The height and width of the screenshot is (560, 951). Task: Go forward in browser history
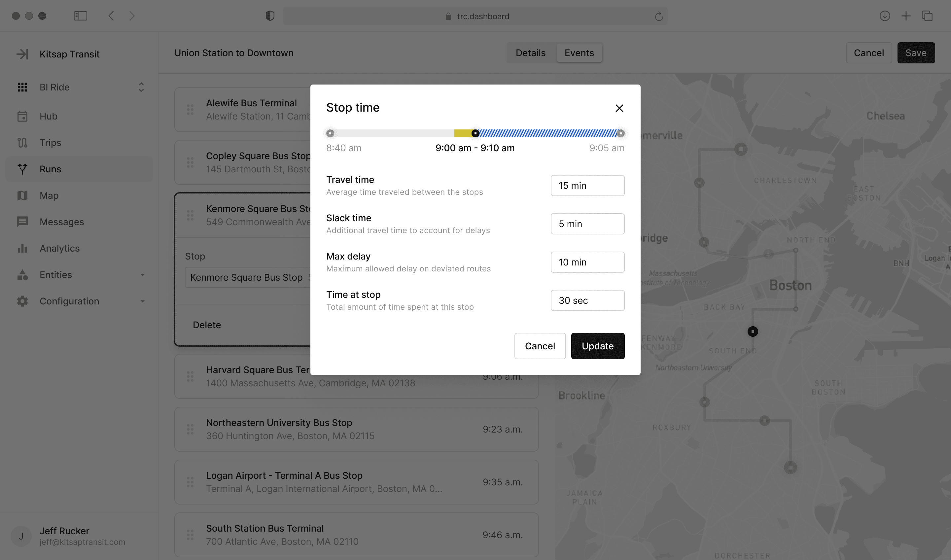[x=132, y=16]
